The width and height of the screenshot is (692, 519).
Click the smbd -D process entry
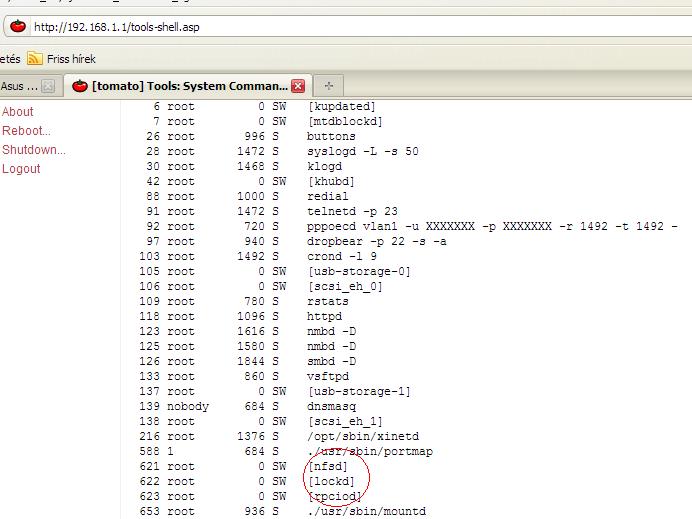[x=331, y=361]
